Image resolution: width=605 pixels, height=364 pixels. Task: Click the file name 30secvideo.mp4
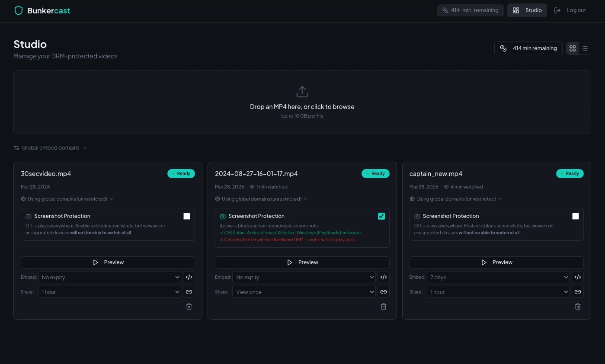pos(46,173)
